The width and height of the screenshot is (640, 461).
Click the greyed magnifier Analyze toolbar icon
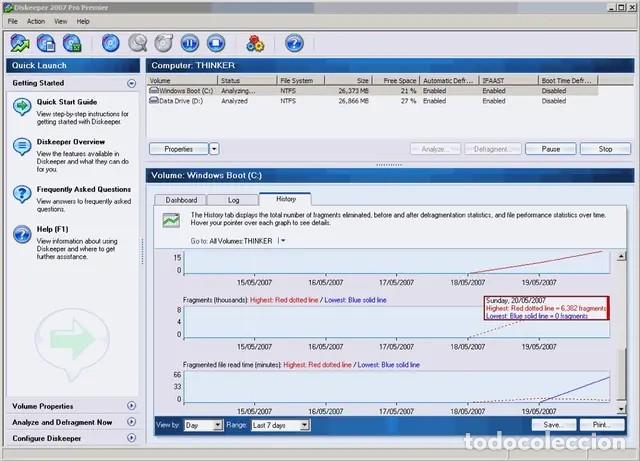[x=138, y=43]
